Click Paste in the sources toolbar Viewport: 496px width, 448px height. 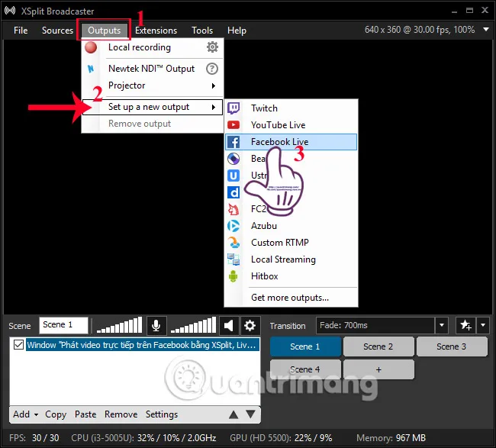(x=85, y=414)
